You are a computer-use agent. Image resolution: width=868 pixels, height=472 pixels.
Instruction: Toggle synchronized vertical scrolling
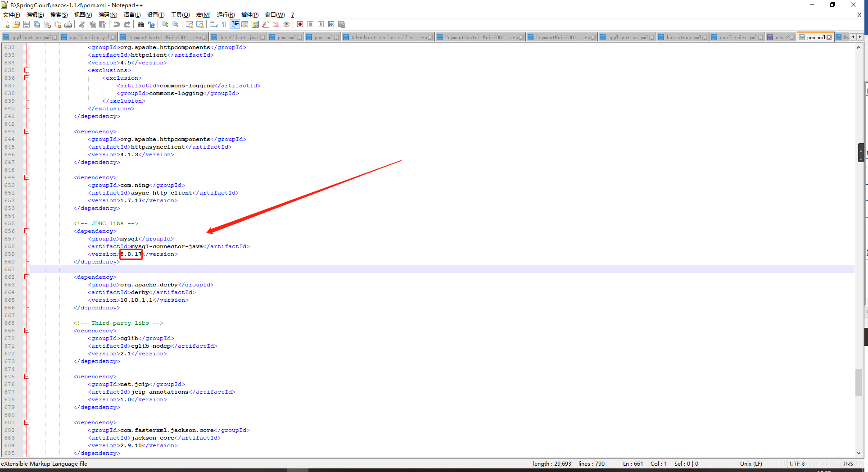click(x=189, y=24)
